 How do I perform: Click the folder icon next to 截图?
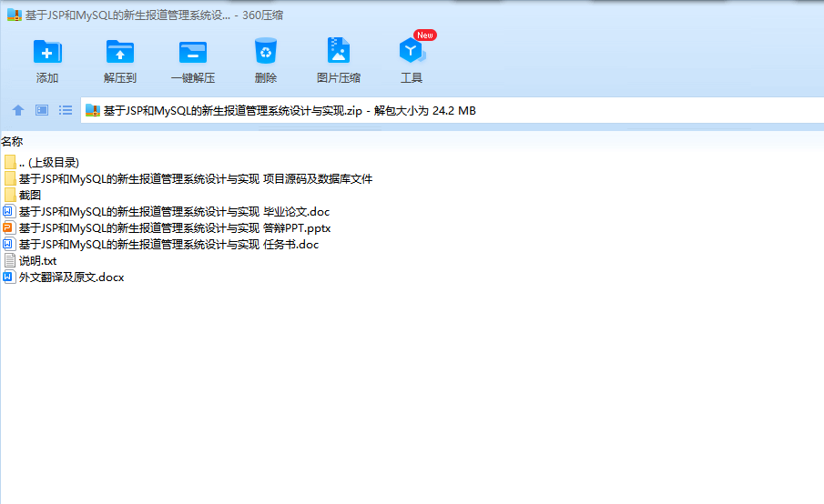(x=10, y=195)
